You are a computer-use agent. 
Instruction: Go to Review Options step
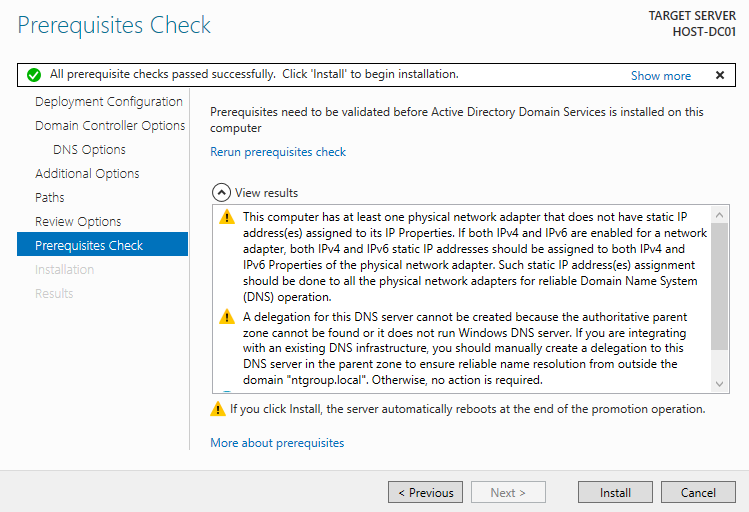coord(78,222)
